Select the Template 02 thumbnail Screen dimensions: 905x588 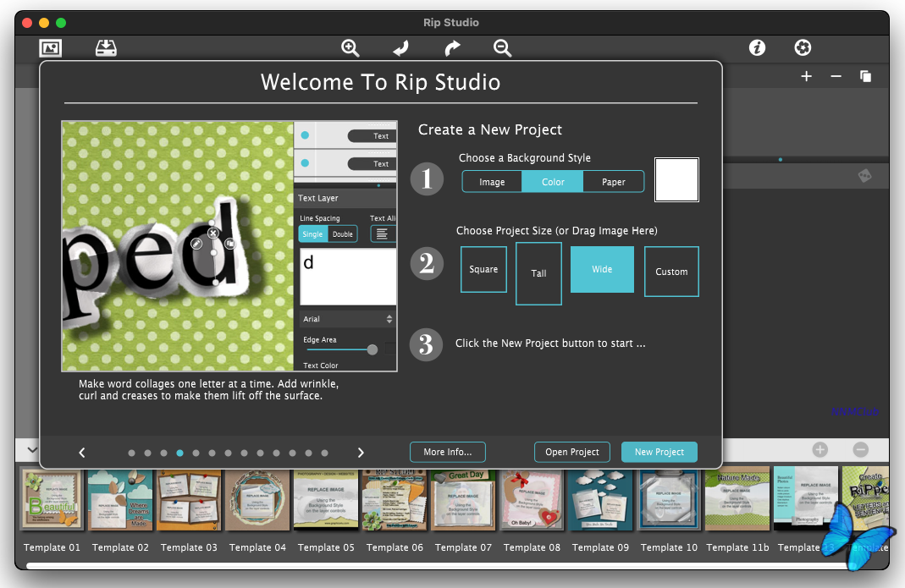click(x=120, y=500)
